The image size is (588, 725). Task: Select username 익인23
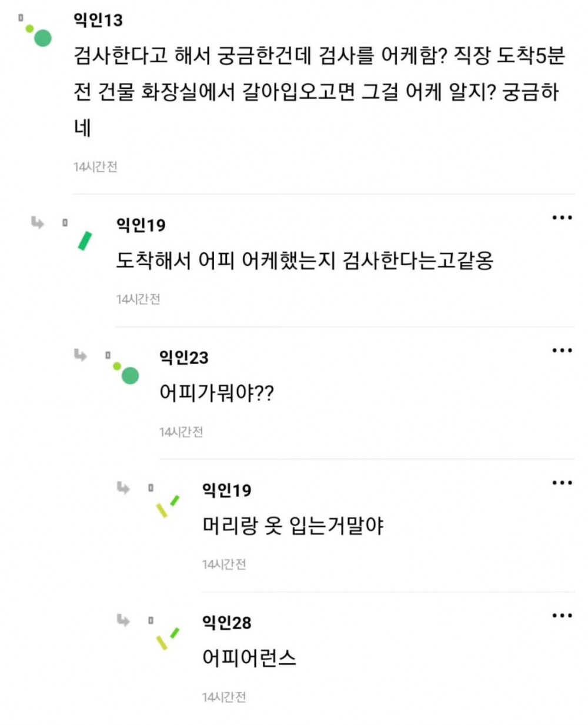(184, 358)
